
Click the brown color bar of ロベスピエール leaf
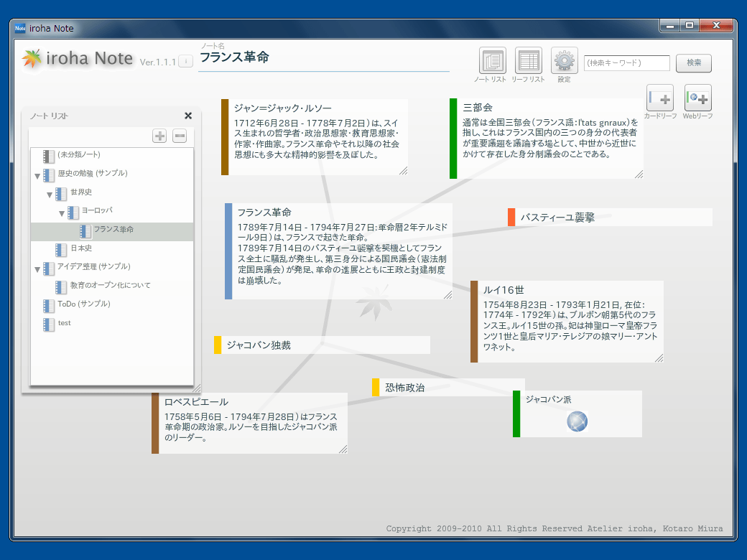(155, 424)
